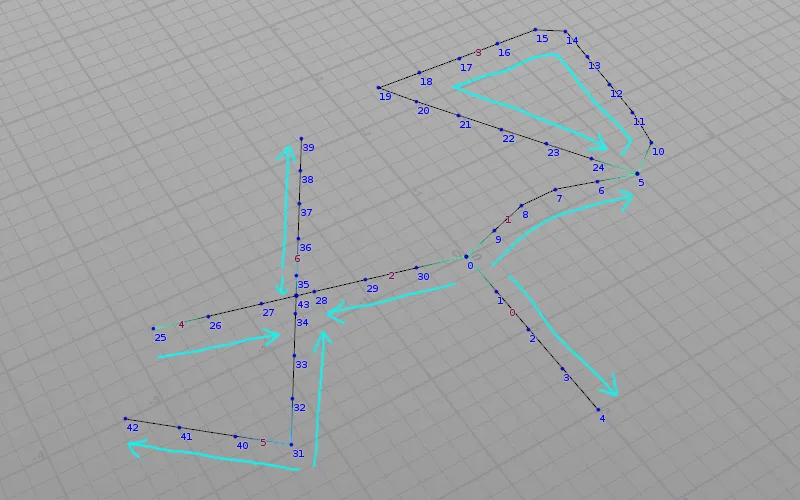The height and width of the screenshot is (500, 800).
Task: Select the point labeled 37
Action: tap(299, 204)
